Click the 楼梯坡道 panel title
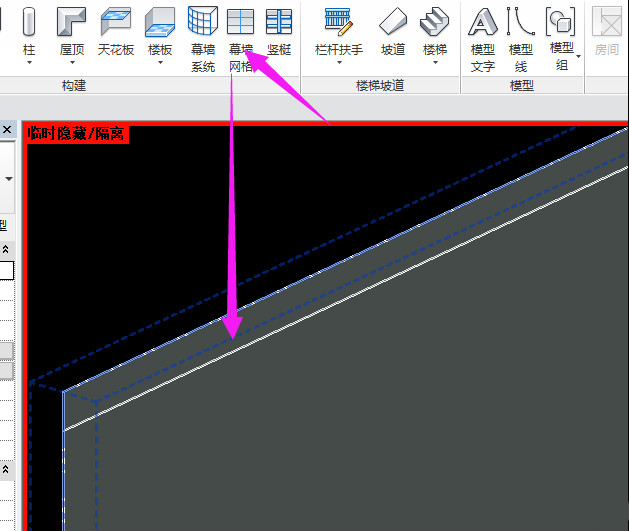This screenshot has width=629, height=531. tap(380, 85)
